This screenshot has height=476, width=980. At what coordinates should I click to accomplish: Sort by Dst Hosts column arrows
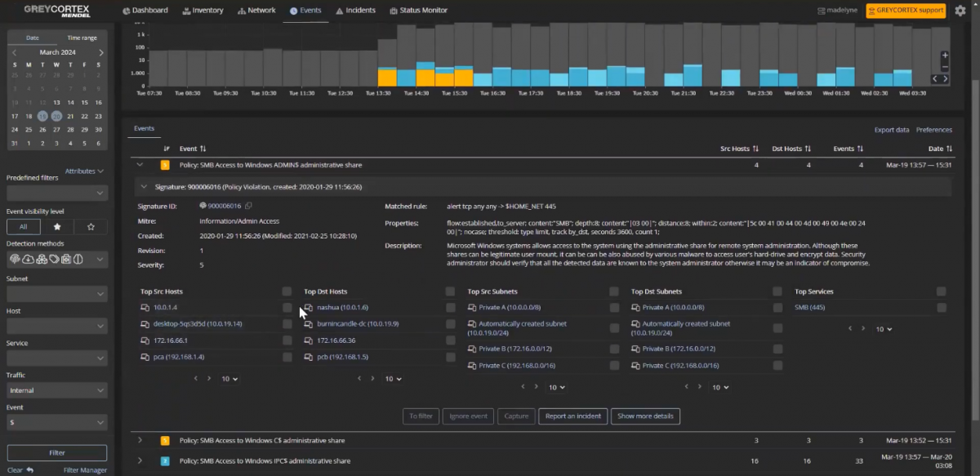(808, 149)
